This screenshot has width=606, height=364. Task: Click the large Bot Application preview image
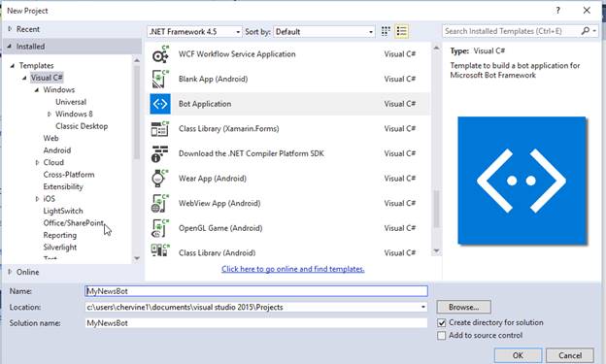pos(522,181)
